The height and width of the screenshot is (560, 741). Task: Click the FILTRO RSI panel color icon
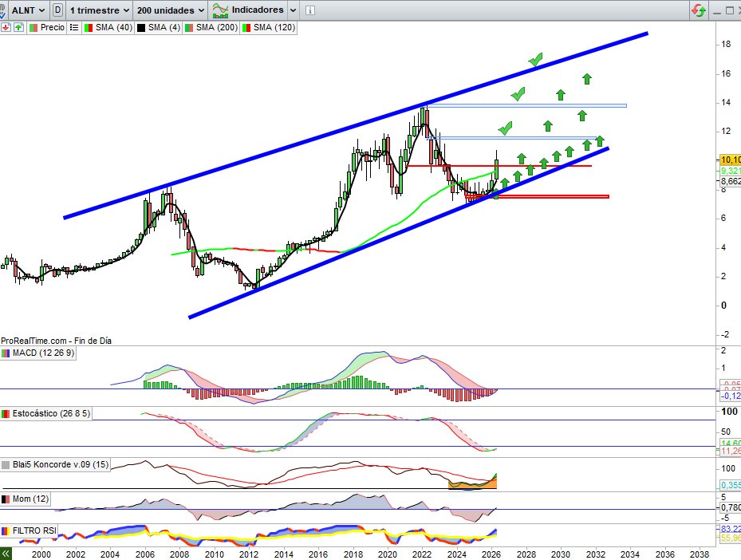point(6,531)
